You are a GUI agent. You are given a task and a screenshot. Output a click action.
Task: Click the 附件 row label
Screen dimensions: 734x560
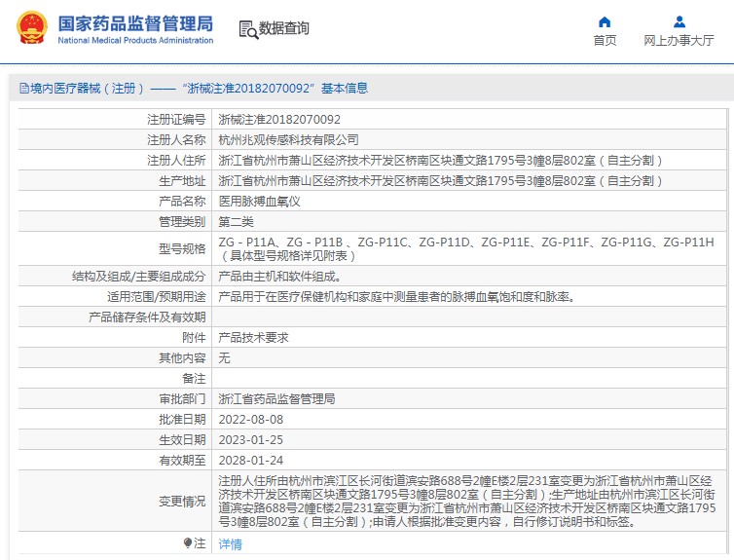click(194, 338)
